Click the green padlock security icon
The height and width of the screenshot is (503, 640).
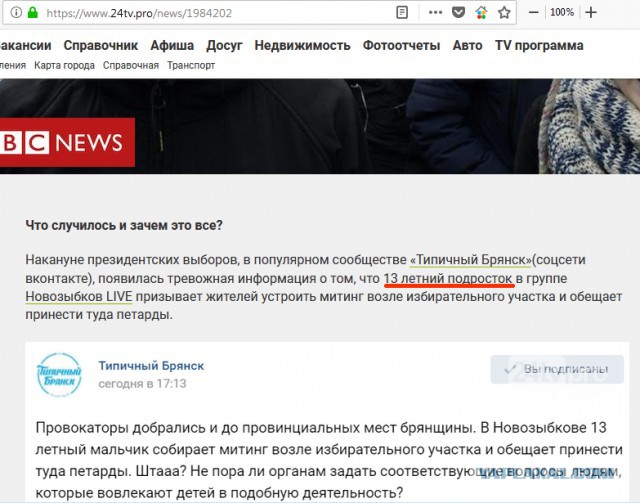click(33, 13)
